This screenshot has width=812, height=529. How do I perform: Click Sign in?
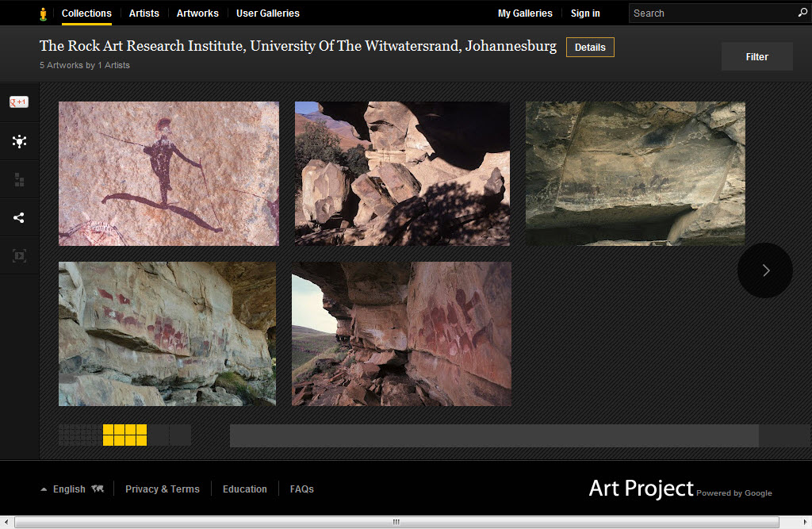pos(585,13)
